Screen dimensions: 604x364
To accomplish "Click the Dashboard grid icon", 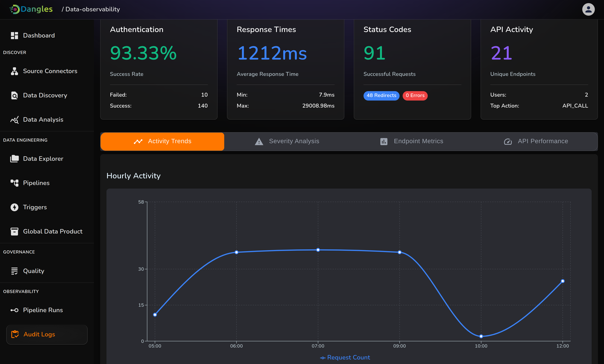I will [14, 36].
